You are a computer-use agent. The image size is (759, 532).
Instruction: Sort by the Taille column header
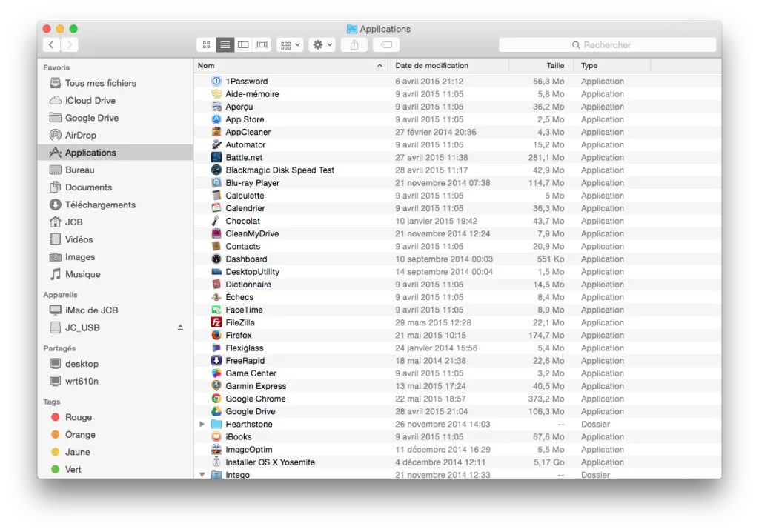click(x=541, y=65)
